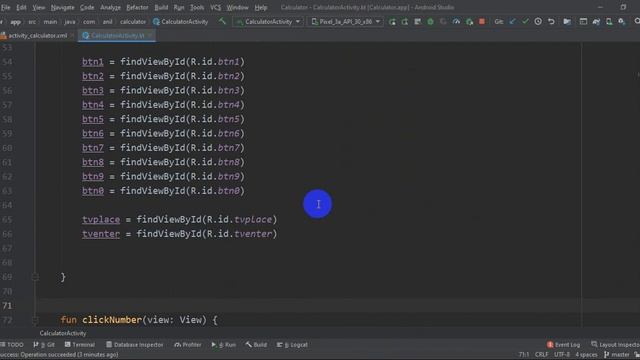640x360 pixels.
Task: Open the Code menu
Action: tap(87, 7)
